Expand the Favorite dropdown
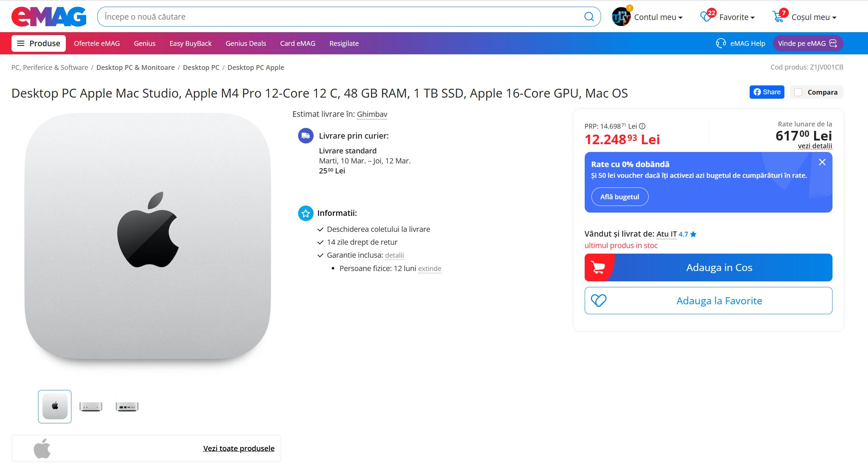This screenshot has height=471, width=868. coord(737,17)
